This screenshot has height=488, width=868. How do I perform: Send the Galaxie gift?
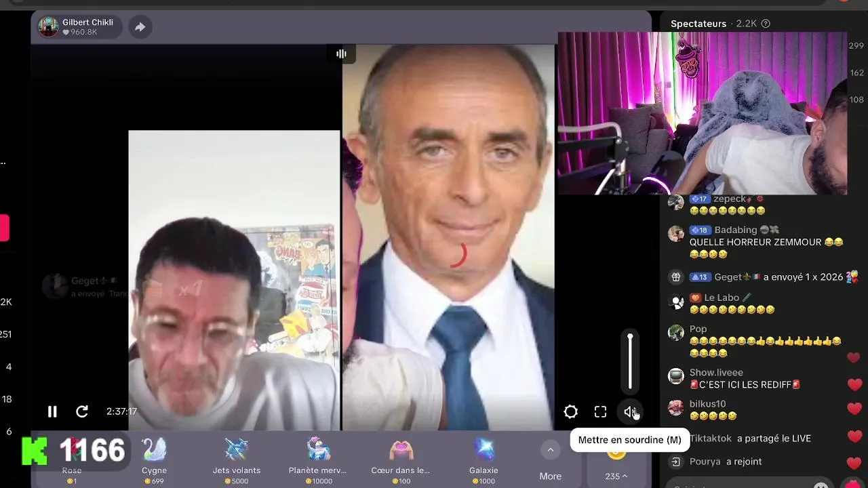(x=484, y=460)
